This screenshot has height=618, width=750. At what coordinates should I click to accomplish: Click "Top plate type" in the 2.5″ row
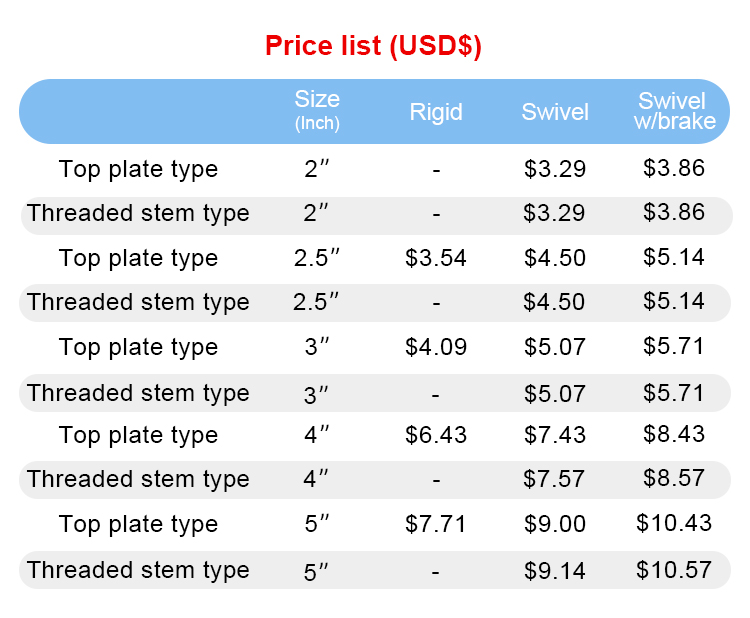tap(138, 258)
